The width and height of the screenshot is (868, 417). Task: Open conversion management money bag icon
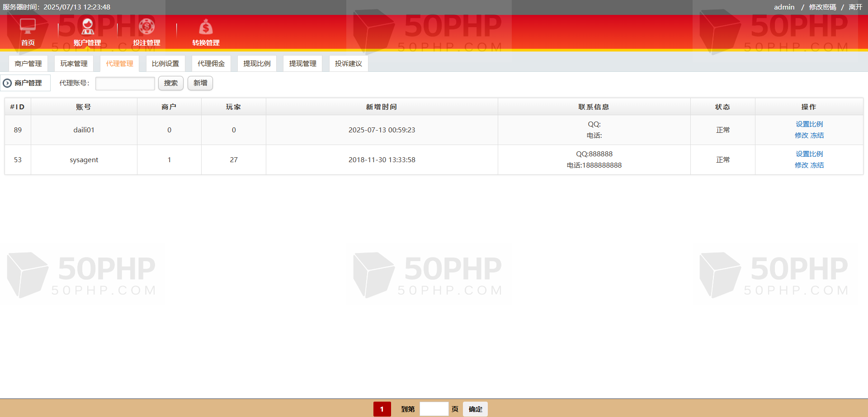coord(206,27)
